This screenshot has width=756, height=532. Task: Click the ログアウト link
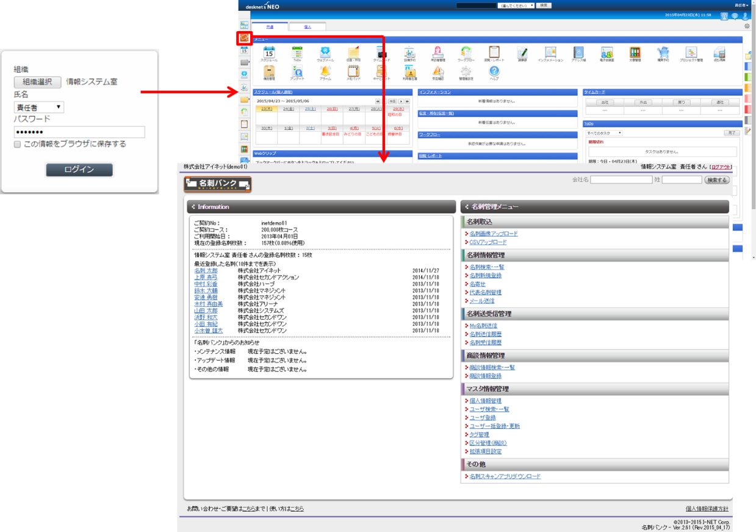pos(721,167)
